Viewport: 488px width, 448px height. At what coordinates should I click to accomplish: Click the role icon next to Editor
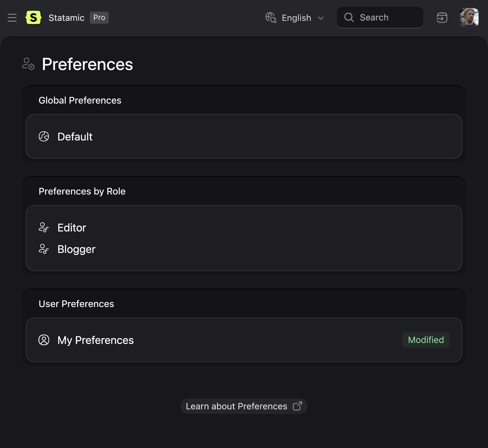[x=44, y=228]
